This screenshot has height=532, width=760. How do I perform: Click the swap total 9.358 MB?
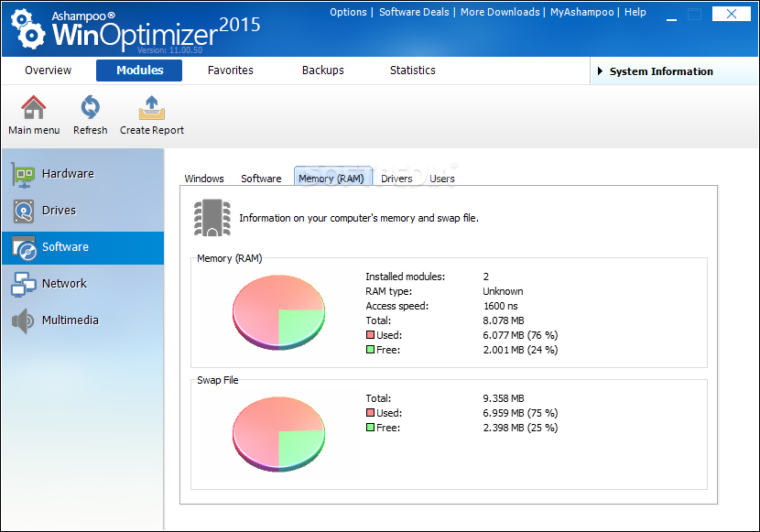click(x=504, y=398)
